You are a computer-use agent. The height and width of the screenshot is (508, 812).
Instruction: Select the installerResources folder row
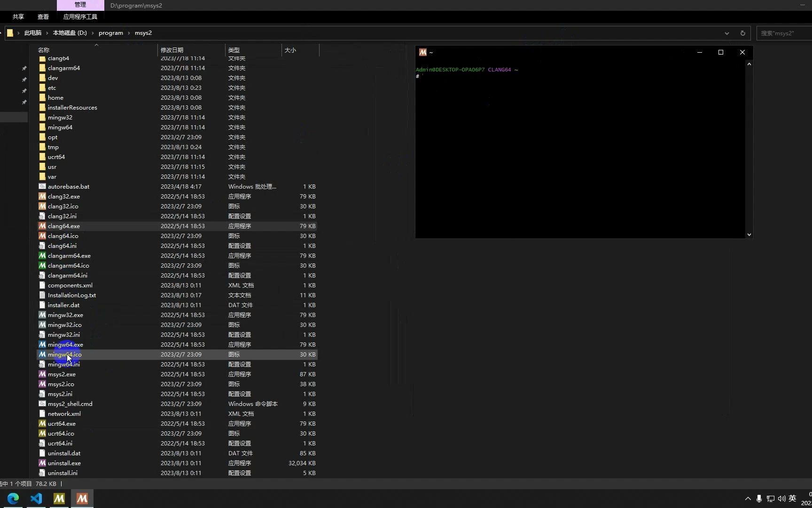[x=177, y=108]
